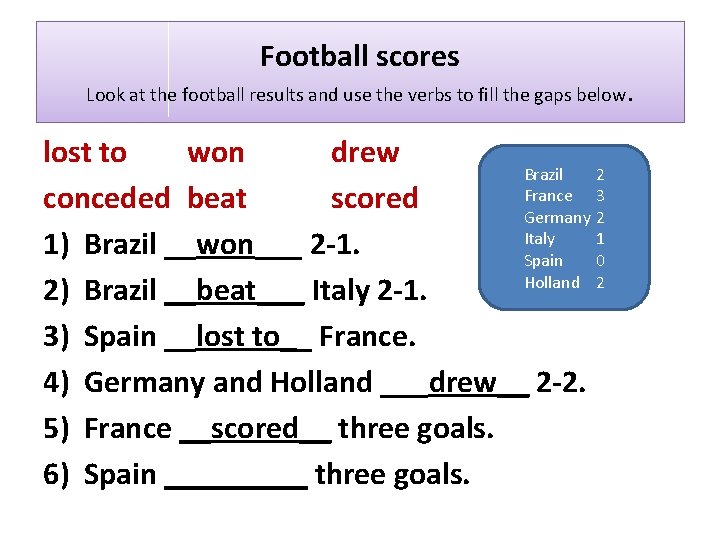Click the answer 'drew' in sentence 4
The height and width of the screenshot is (540, 720).
[x=461, y=382]
